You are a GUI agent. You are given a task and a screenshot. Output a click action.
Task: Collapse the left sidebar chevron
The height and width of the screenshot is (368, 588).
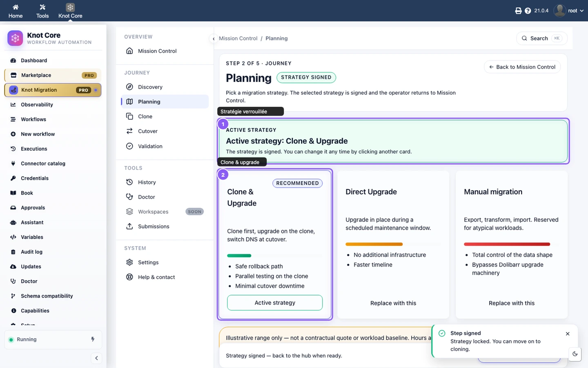point(96,358)
